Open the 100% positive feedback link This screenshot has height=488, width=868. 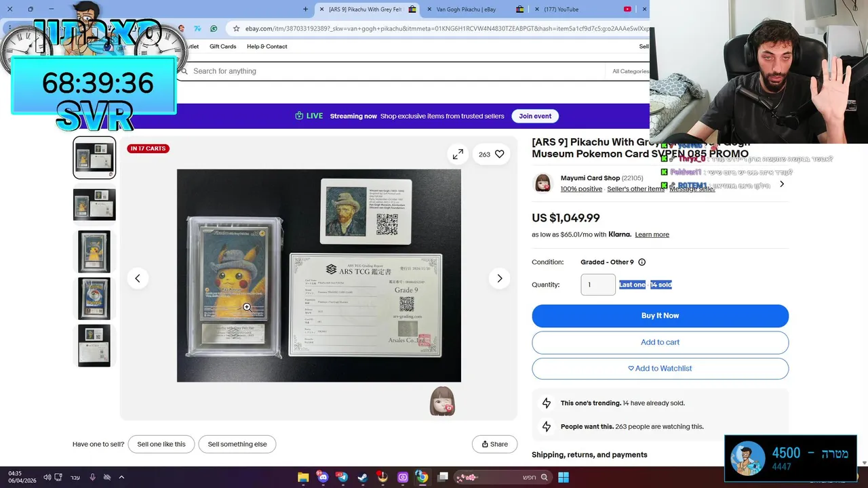coord(581,189)
